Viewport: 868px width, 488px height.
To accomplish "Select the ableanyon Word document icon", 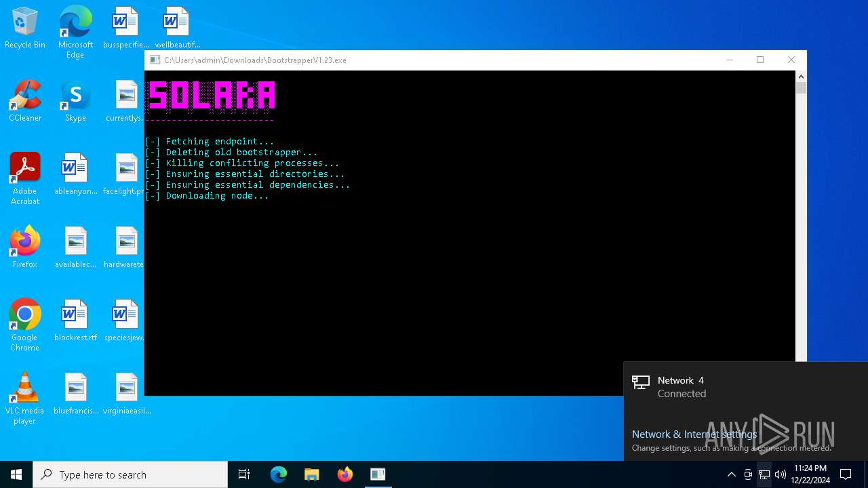I will 75,175.
